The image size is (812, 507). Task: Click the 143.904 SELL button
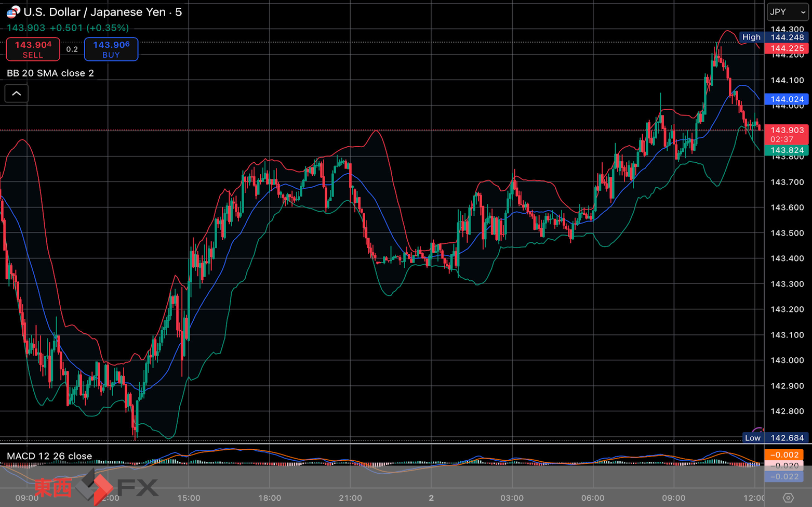33,49
